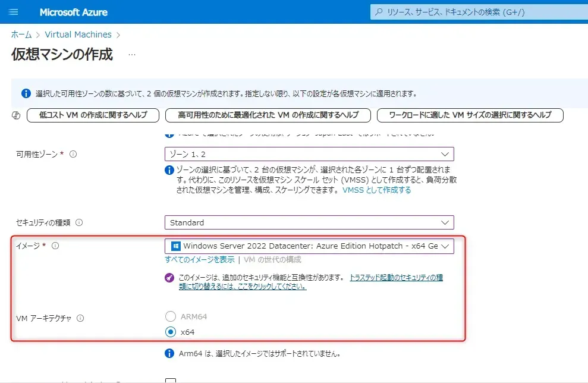Click the すべてのイメージを表示 link
The width and height of the screenshot is (588, 383).
tap(199, 259)
